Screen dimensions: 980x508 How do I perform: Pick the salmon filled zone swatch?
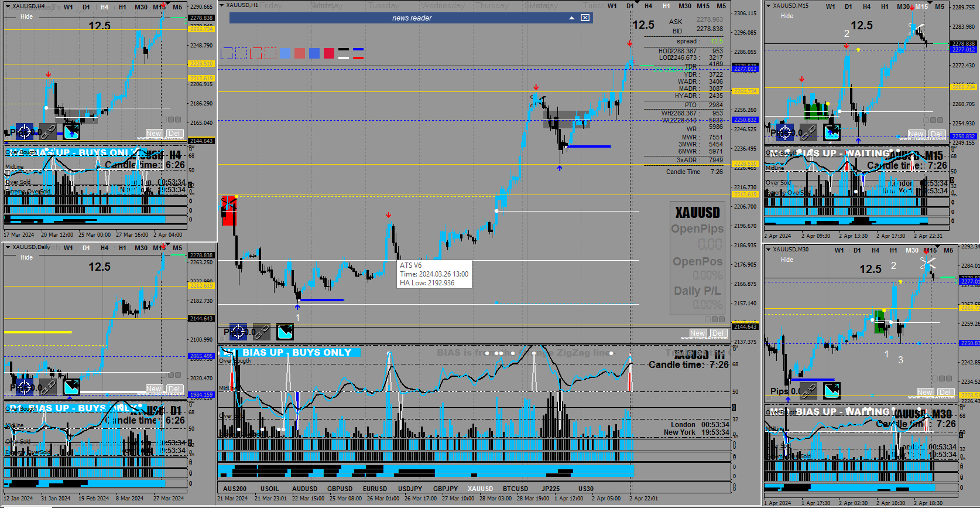point(300,53)
